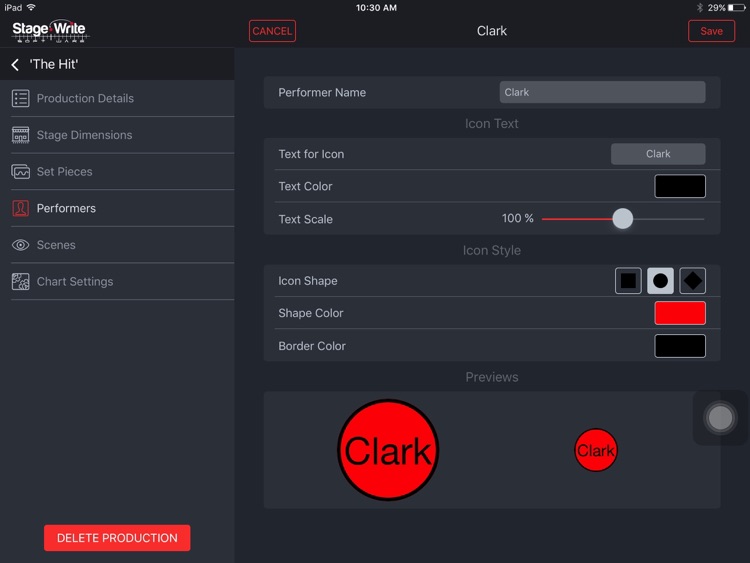
Task: Edit the Text for Icon field
Action: coord(658,154)
